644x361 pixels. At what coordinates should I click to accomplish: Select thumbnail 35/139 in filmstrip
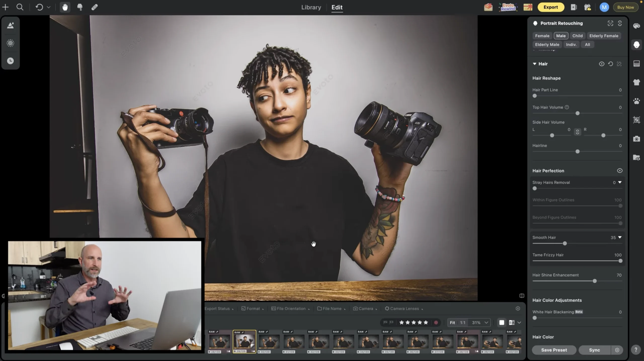tap(393, 342)
